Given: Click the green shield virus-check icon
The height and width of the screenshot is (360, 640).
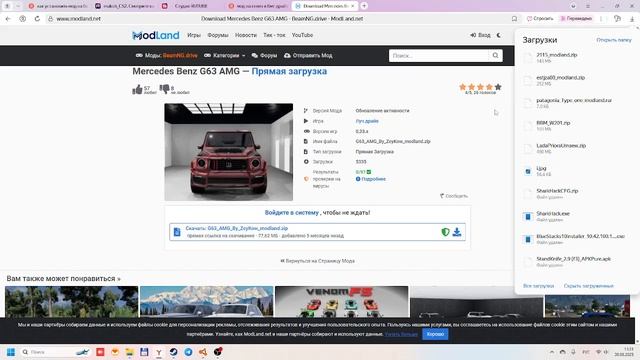Looking at the screenshot, I should pos(445,232).
